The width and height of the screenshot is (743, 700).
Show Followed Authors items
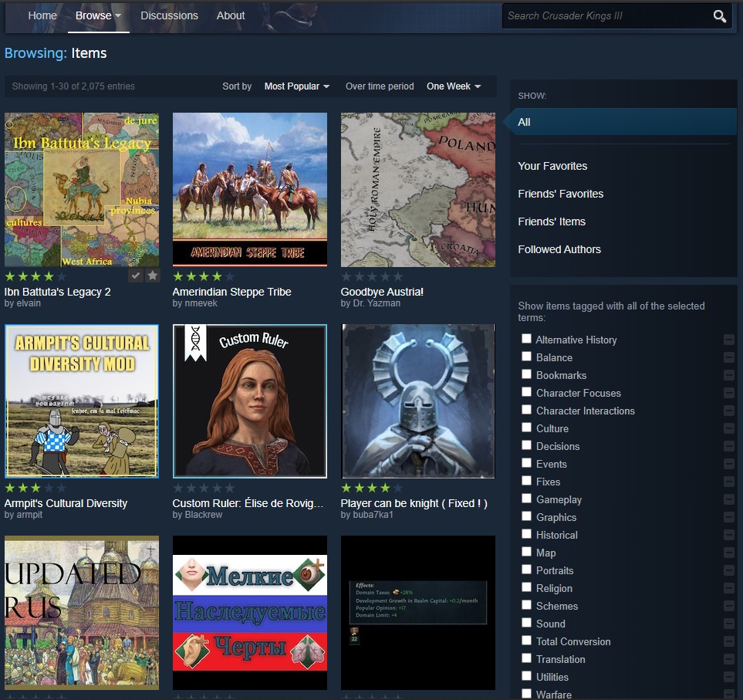[x=559, y=249]
